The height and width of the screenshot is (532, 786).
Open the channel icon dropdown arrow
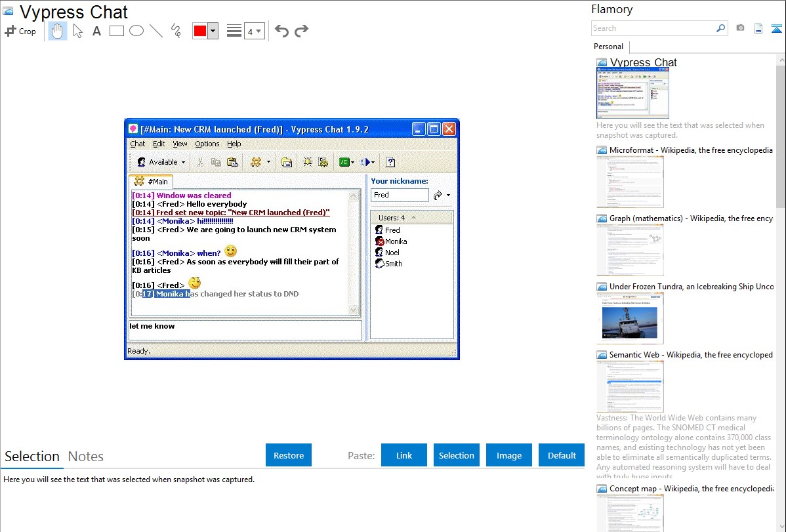[x=269, y=162]
